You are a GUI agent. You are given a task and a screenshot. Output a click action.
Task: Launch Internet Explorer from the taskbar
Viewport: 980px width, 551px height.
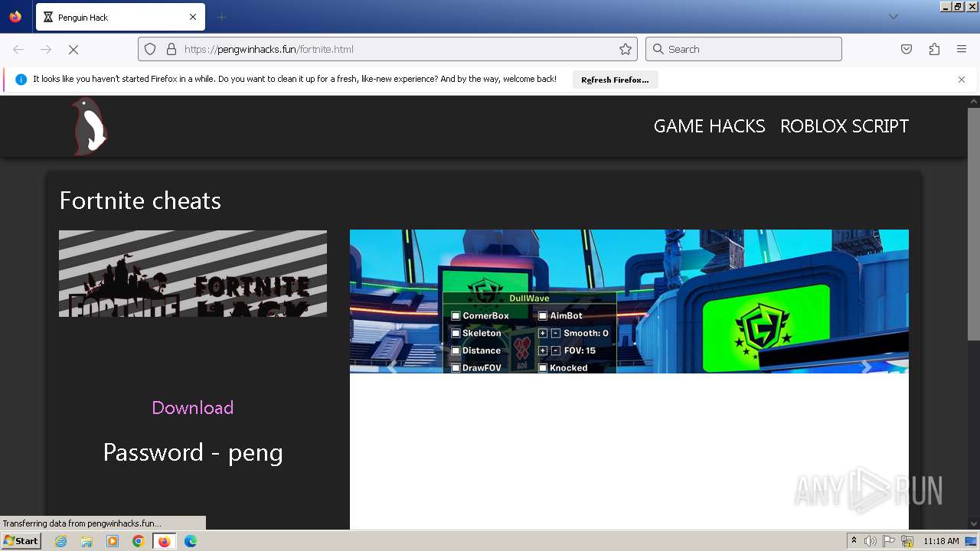[x=60, y=541]
